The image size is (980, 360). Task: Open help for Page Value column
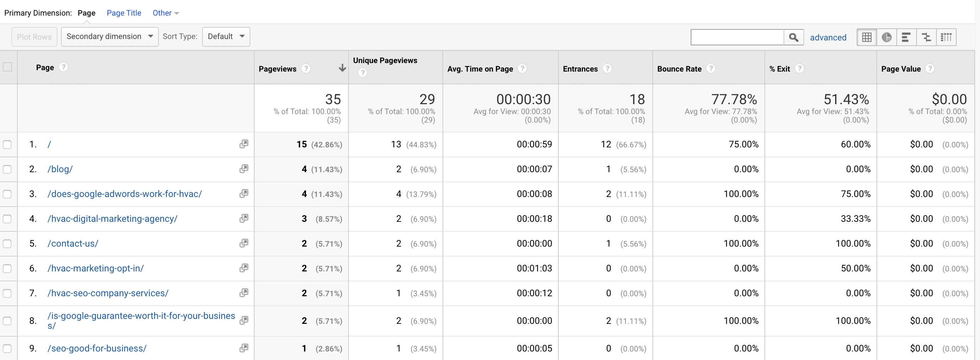pos(930,68)
